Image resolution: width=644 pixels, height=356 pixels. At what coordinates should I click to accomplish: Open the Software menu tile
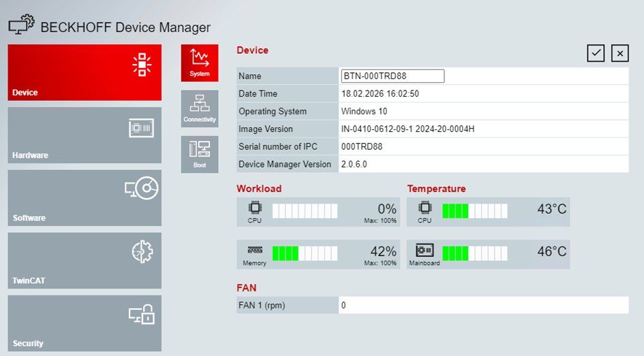[x=85, y=198]
